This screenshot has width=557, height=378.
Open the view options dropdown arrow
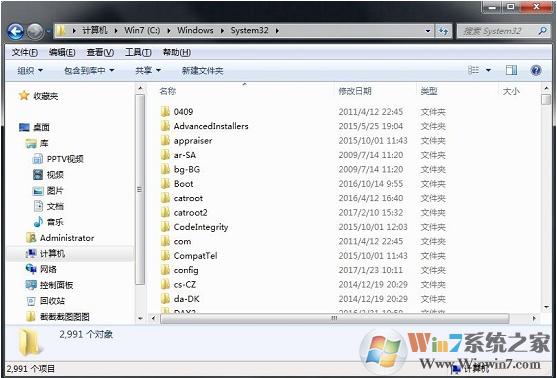tap(488, 70)
